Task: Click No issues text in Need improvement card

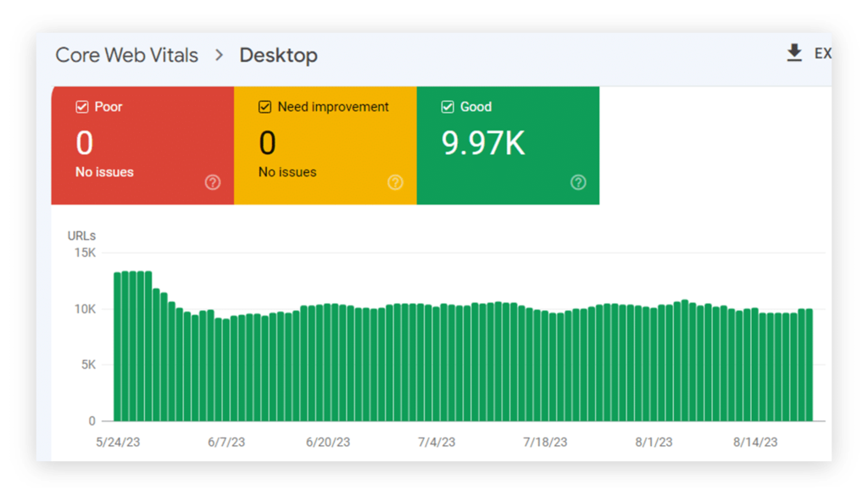Action: pyautogui.click(x=287, y=172)
